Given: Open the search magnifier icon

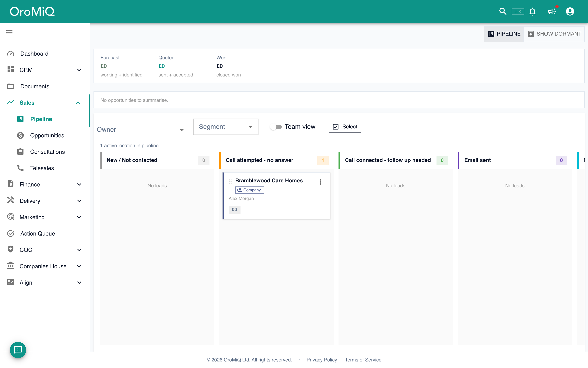Looking at the screenshot, I should (502, 11).
